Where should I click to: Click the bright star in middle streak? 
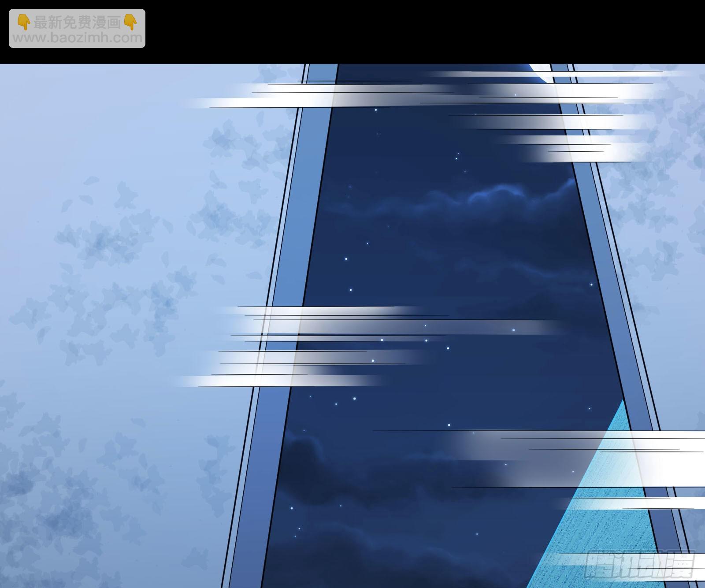coord(513,329)
